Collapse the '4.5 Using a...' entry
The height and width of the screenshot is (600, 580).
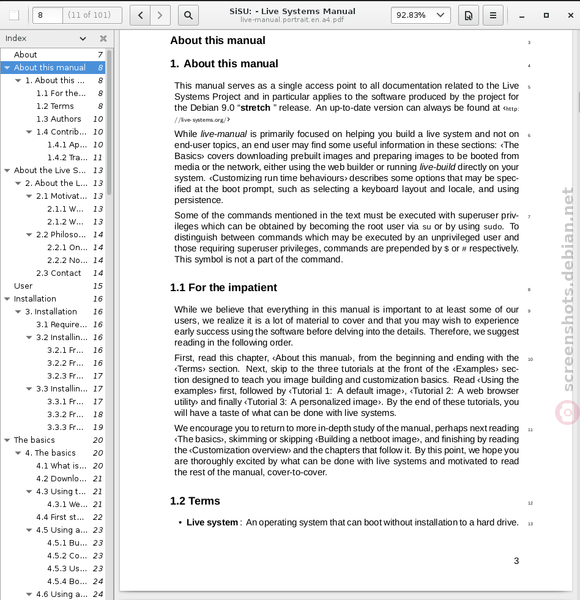29,530
